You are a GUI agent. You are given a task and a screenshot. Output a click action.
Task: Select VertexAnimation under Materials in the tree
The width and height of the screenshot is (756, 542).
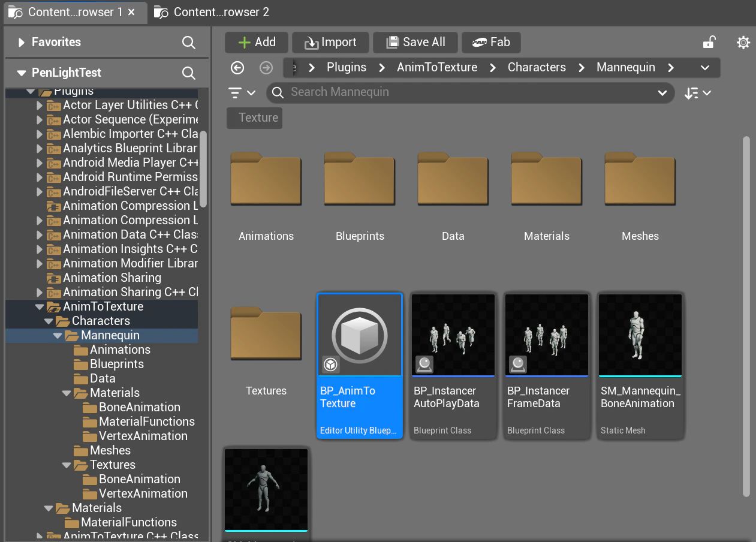point(143,436)
